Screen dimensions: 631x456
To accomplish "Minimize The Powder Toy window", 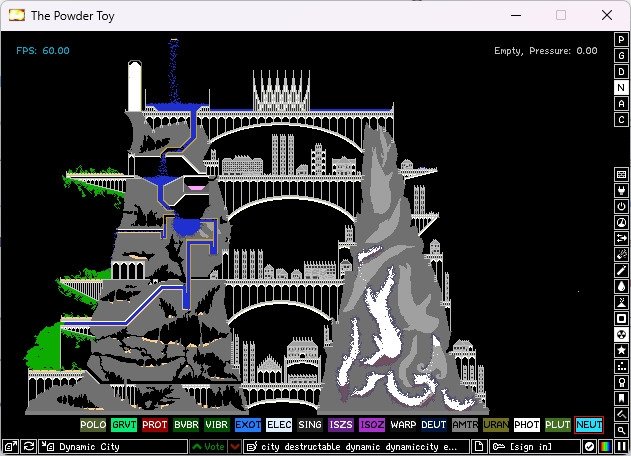I will 516,15.
